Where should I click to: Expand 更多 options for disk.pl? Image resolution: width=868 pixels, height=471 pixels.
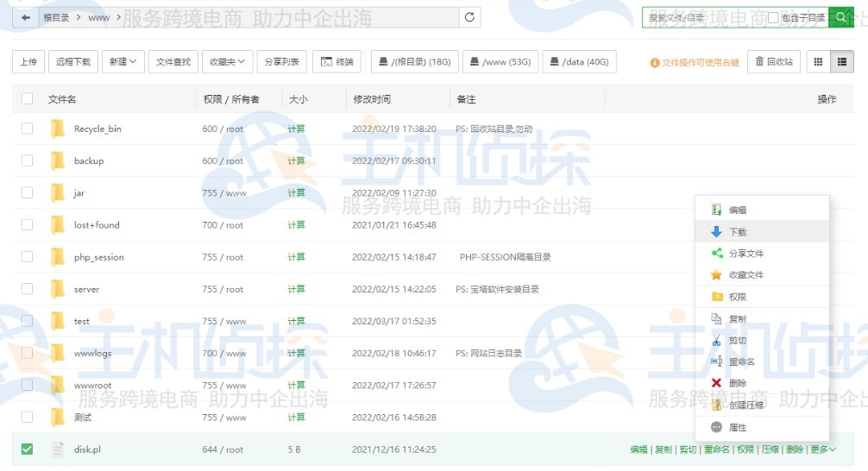[823, 449]
